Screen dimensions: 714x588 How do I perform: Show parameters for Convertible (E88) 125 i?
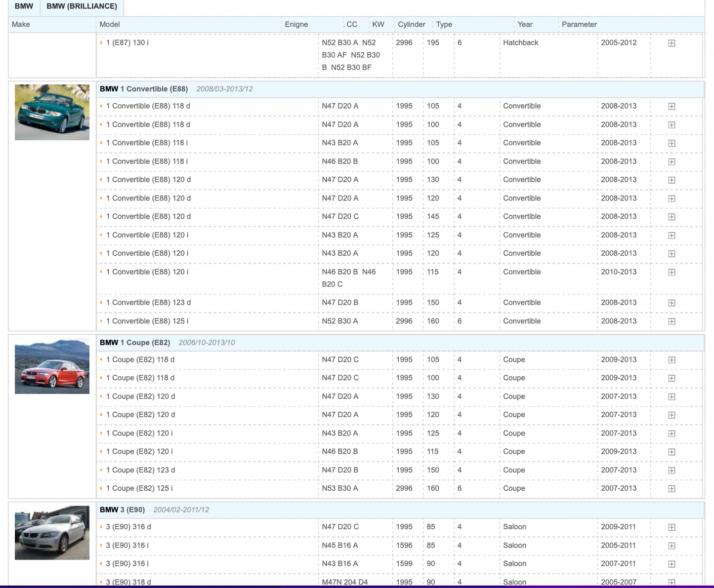672,321
